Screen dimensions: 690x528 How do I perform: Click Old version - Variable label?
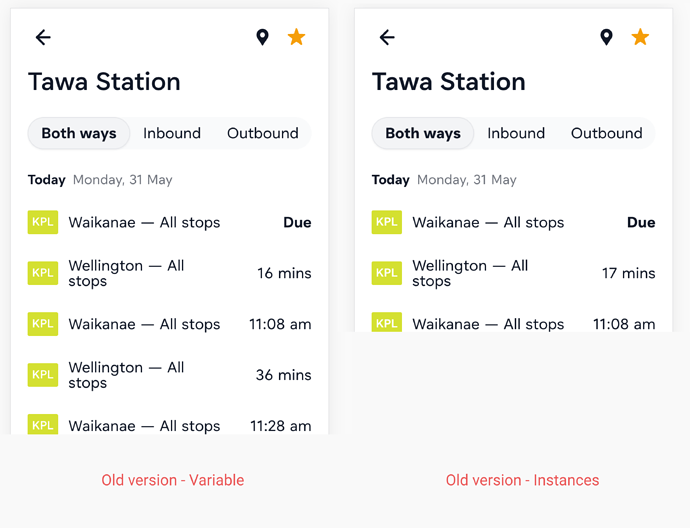[172, 480]
